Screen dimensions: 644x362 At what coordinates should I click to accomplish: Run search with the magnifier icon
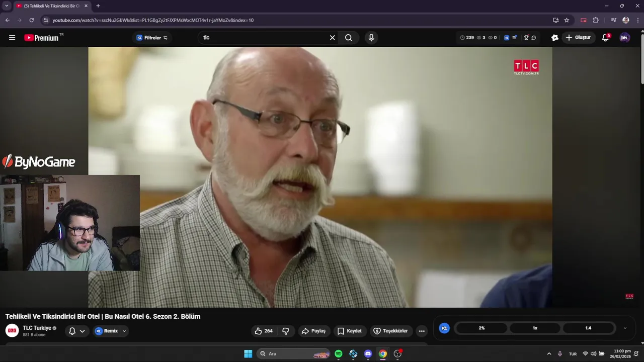(x=349, y=38)
